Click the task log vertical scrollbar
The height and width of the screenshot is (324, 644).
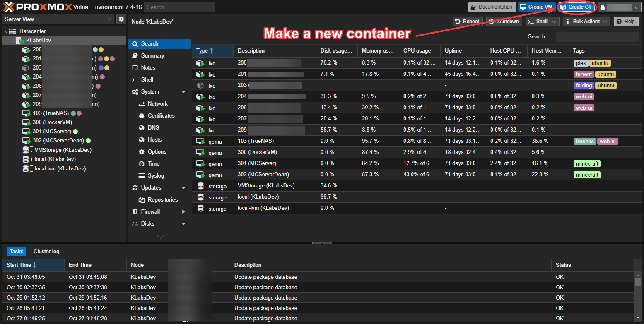[x=638, y=297]
